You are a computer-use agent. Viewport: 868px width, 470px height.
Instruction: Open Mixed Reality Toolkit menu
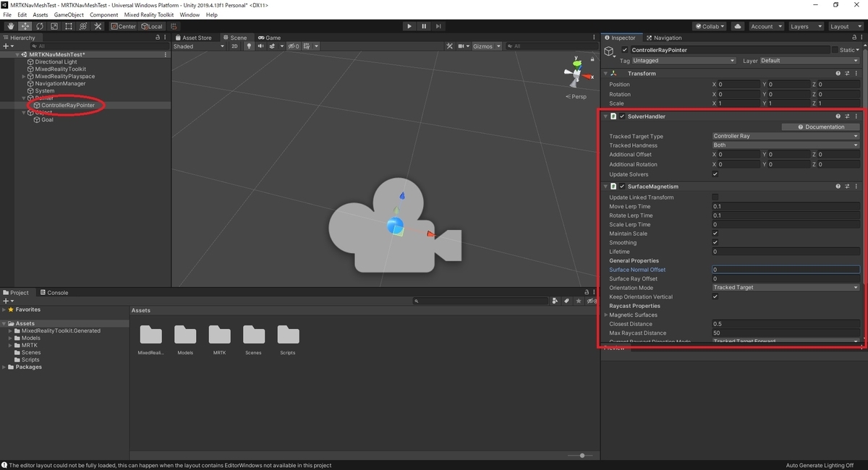149,14
